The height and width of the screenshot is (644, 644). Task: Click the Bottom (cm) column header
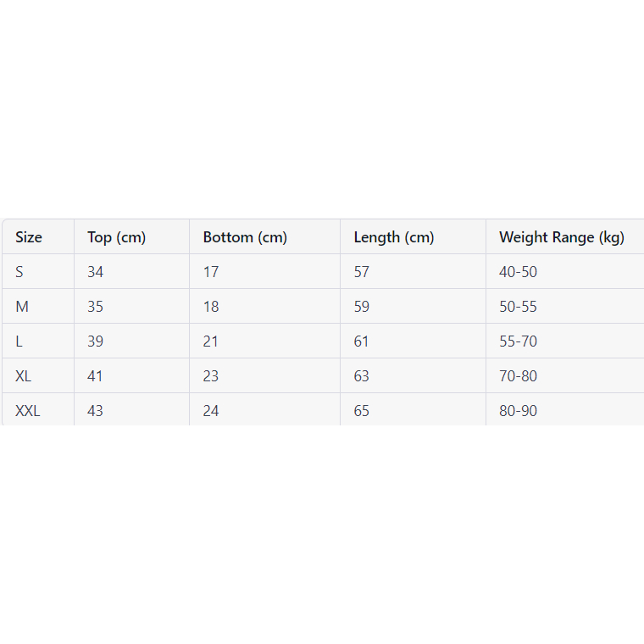point(245,237)
